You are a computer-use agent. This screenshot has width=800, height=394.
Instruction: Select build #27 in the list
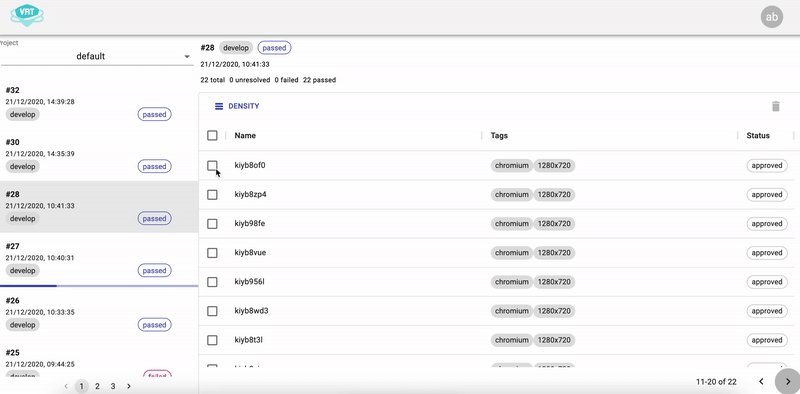coord(99,259)
